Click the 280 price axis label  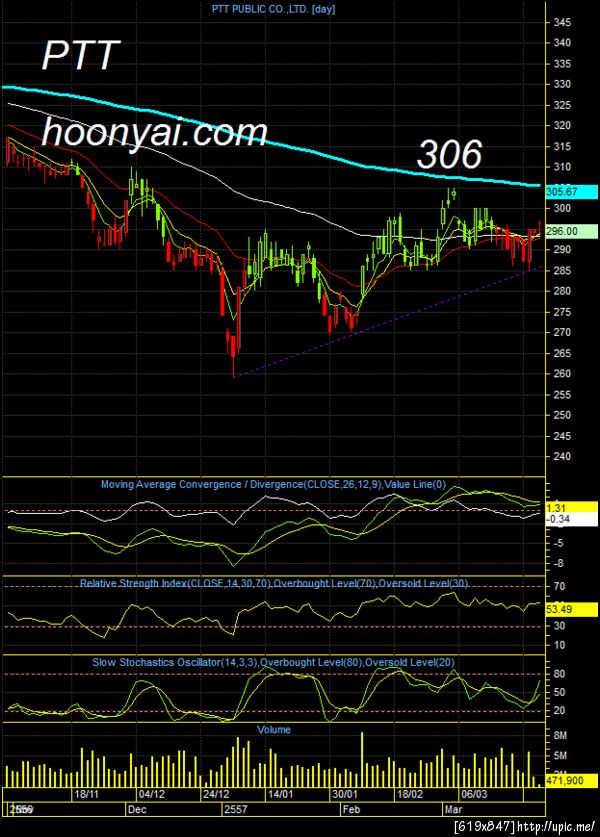tap(562, 291)
